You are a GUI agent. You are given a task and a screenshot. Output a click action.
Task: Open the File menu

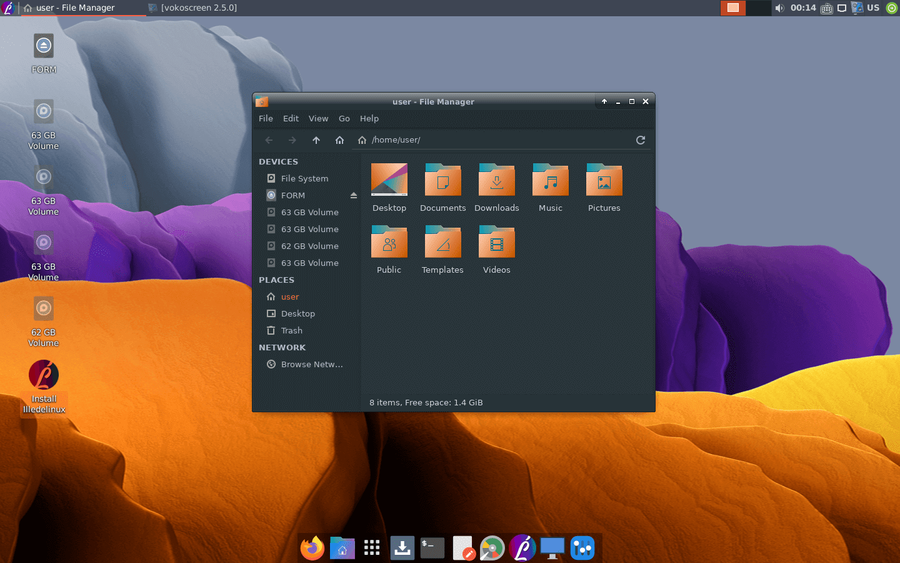[266, 119]
